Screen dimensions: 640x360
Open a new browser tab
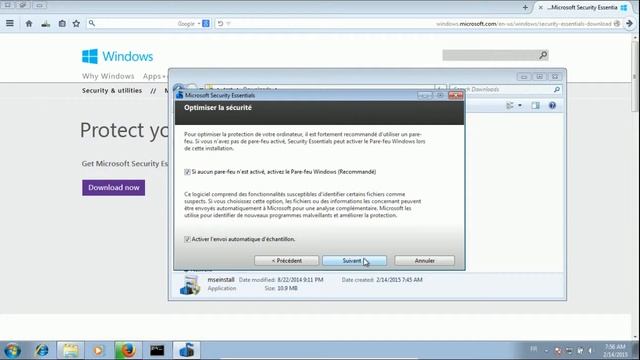coord(525,7)
